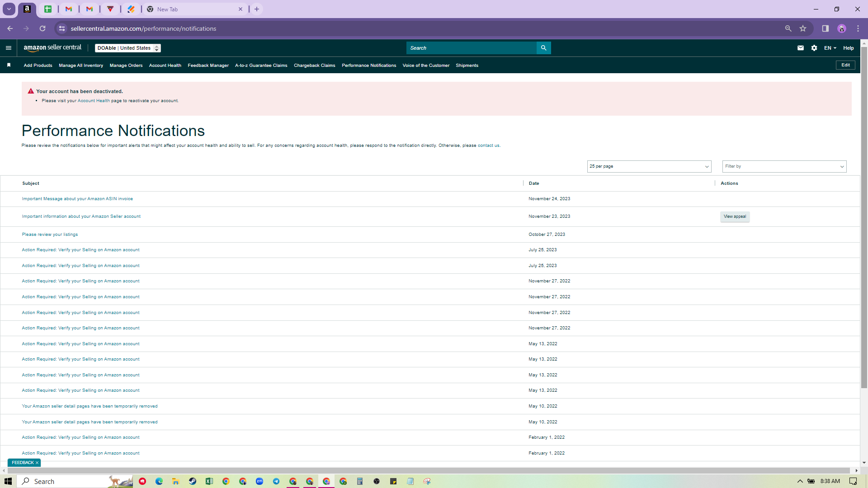Screen dimensions: 868x488
Task: Click the browser reload button
Action: tap(42, 28)
